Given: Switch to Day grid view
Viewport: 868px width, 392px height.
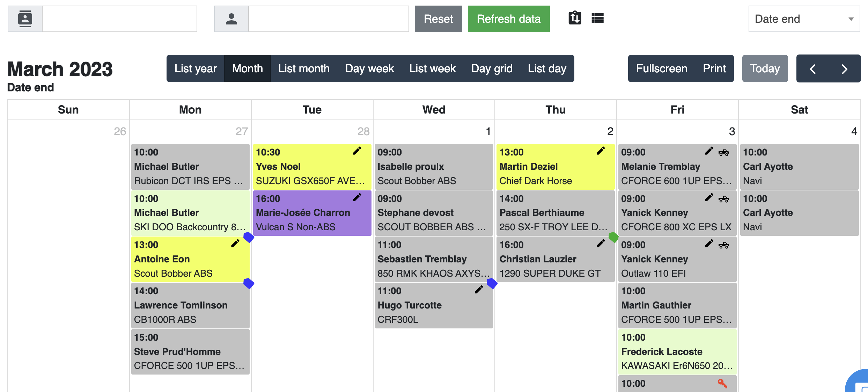Looking at the screenshot, I should [x=492, y=68].
